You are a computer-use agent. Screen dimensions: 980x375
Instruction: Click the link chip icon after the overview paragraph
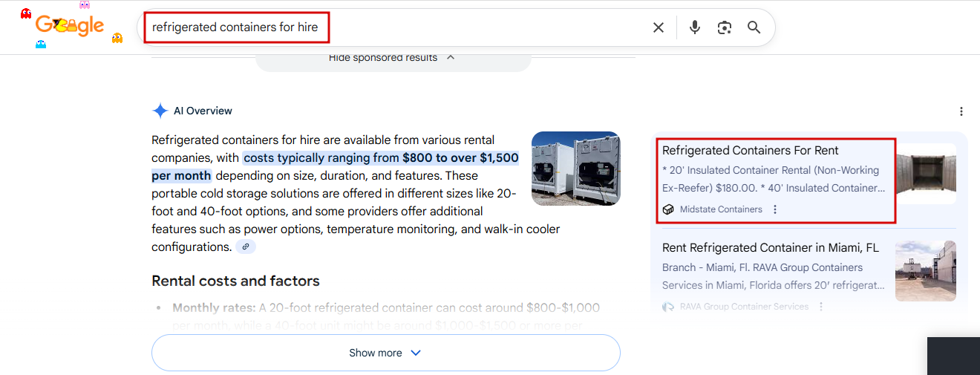click(246, 247)
